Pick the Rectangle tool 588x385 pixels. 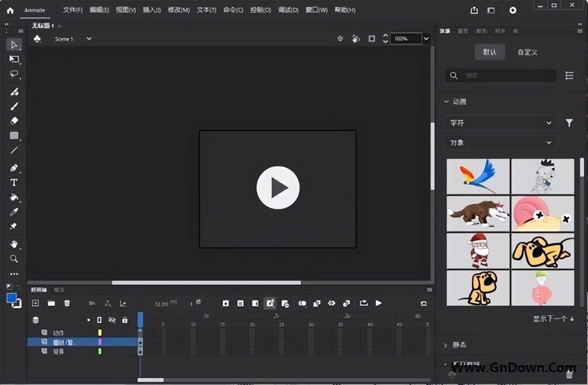coord(14,136)
